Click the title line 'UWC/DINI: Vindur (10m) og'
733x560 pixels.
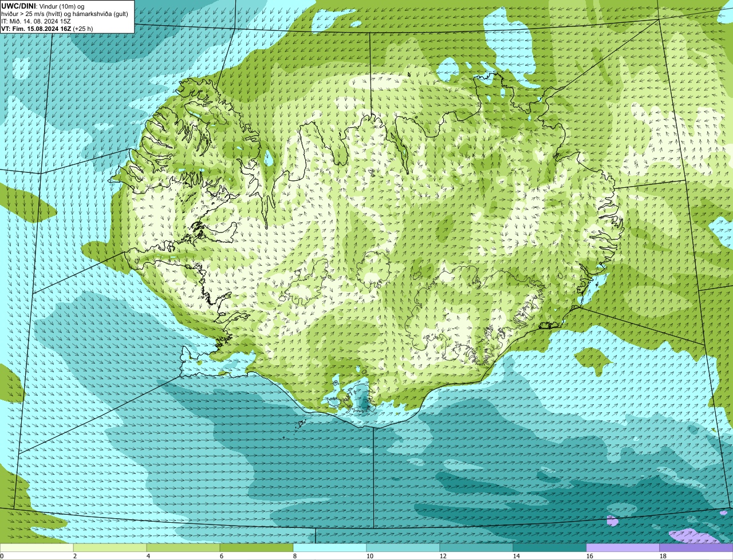[x=43, y=6]
